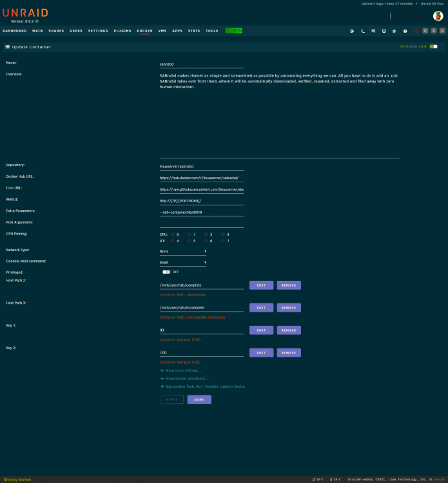Image resolution: width=448 pixels, height=483 pixels.
Task: Check CPU pinning box 2
Action: [x=206, y=234]
